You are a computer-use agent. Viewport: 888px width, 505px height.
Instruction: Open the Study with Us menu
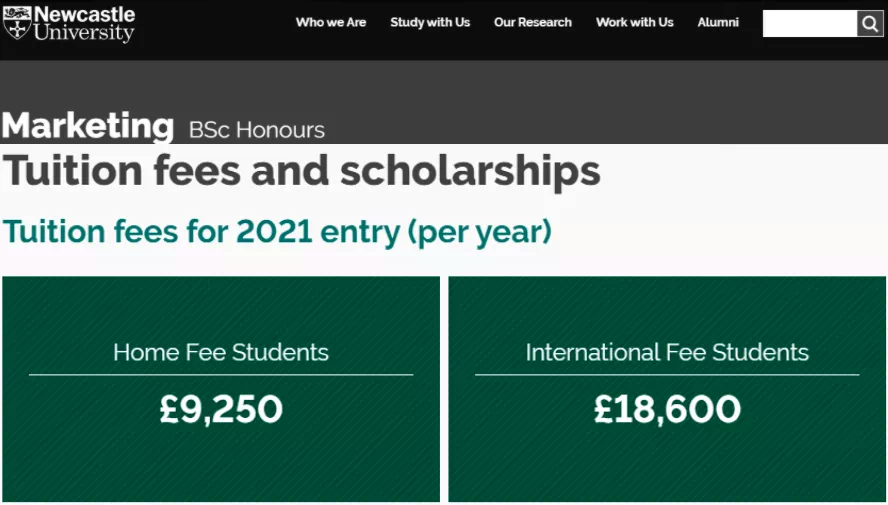click(x=430, y=22)
